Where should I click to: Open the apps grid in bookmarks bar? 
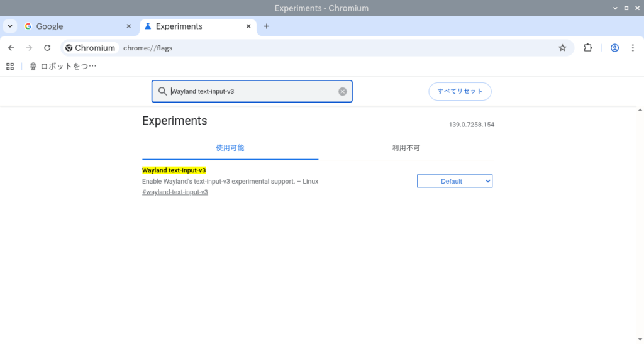[10, 66]
